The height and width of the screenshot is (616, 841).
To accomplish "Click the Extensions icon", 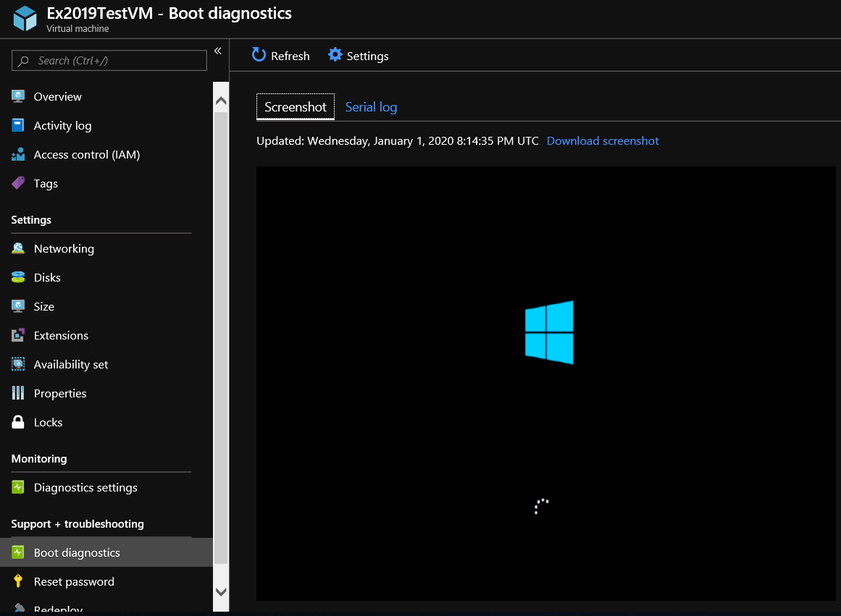I will pos(19,335).
